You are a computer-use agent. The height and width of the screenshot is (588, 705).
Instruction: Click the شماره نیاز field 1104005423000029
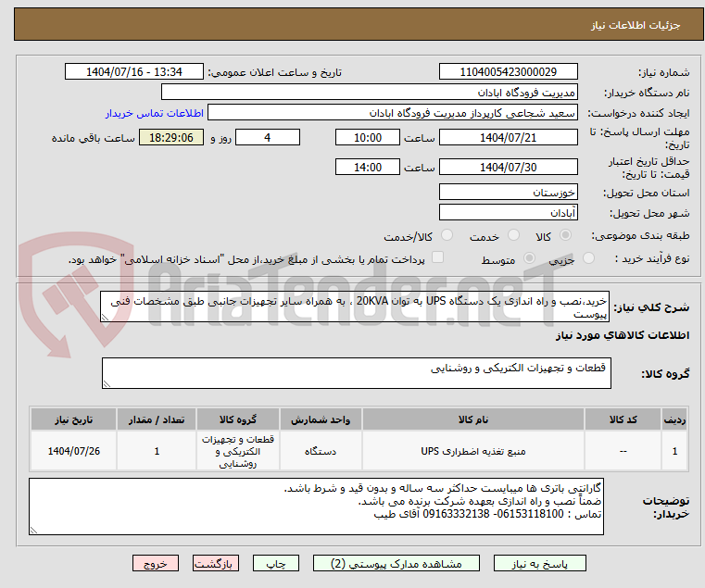coord(508,72)
